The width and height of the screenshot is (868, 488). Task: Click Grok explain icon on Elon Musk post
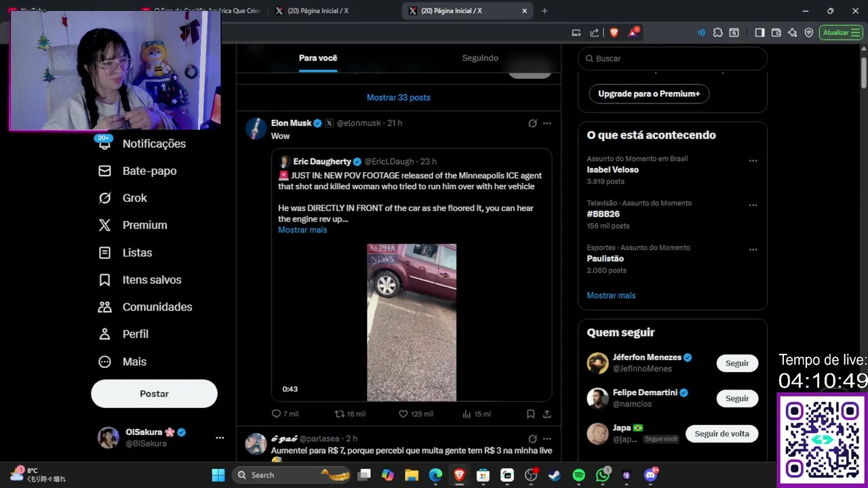pyautogui.click(x=532, y=123)
